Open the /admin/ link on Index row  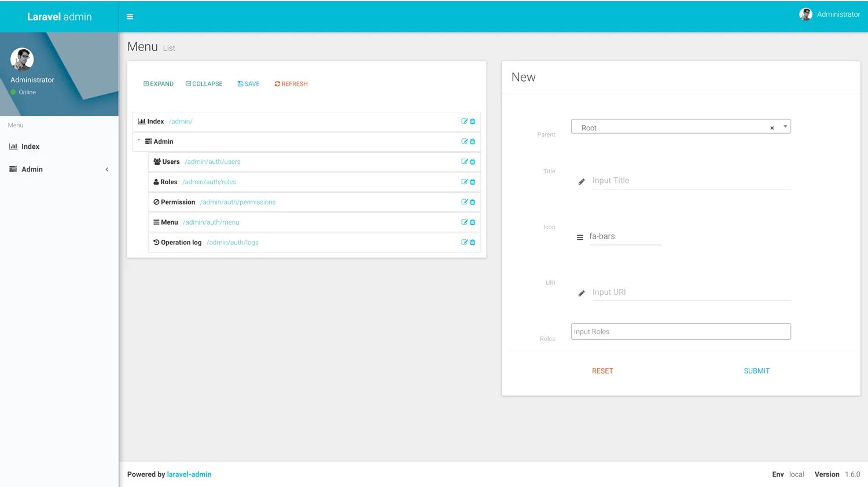click(181, 122)
